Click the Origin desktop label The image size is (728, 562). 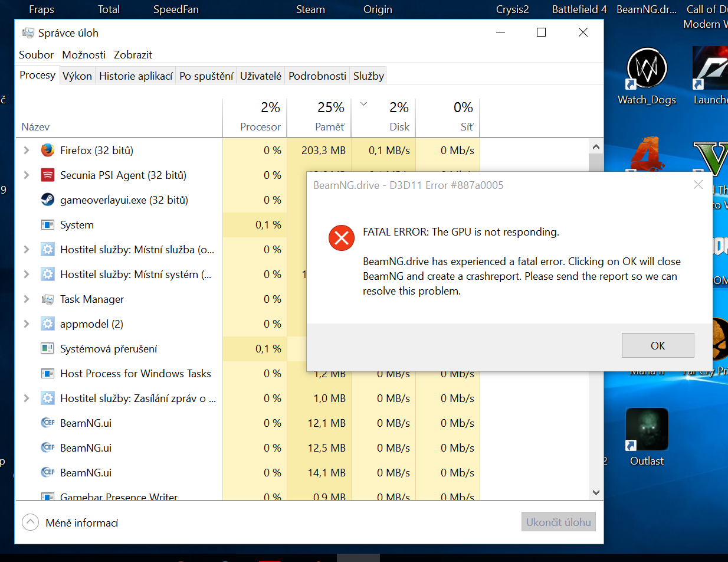(378, 9)
